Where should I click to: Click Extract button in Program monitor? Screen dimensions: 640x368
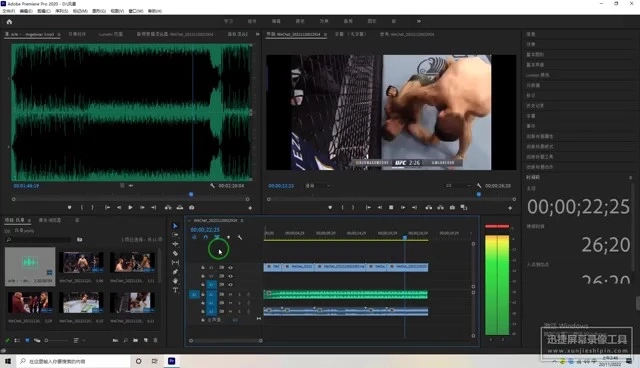point(440,208)
